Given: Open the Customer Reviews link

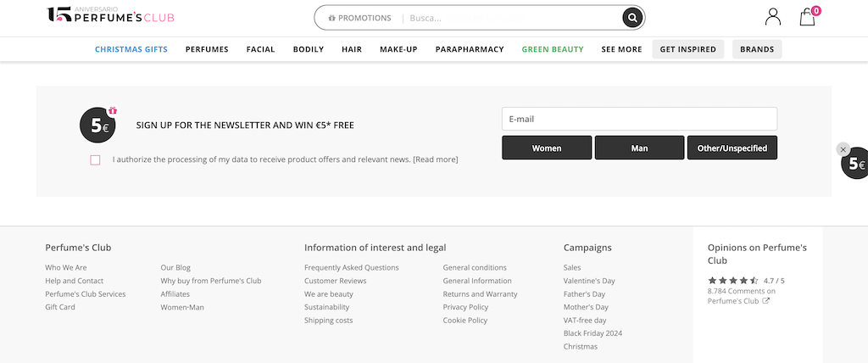Looking at the screenshot, I should tap(336, 281).
